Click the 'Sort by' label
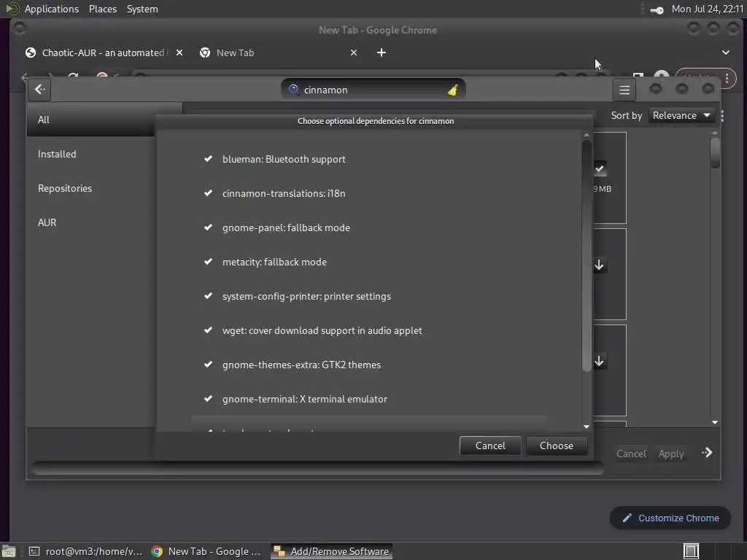The image size is (747, 560). pyautogui.click(x=627, y=116)
